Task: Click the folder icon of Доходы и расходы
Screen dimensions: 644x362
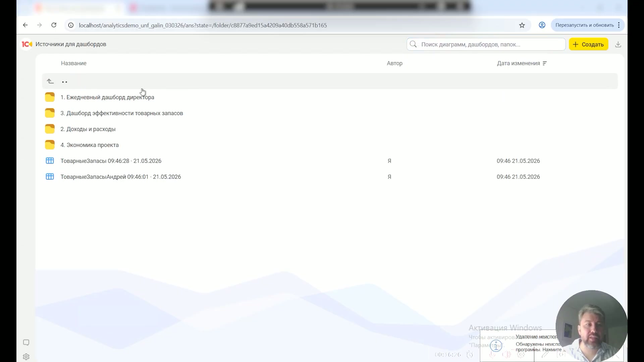Action: coord(50,129)
